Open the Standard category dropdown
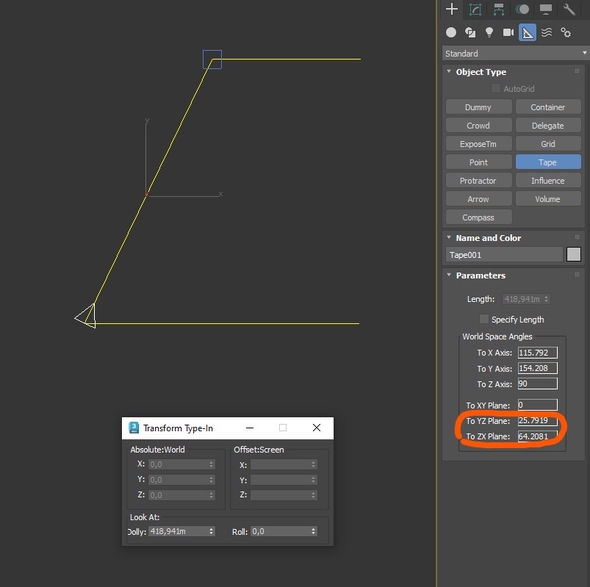Image resolution: width=590 pixels, height=587 pixels. click(515, 53)
